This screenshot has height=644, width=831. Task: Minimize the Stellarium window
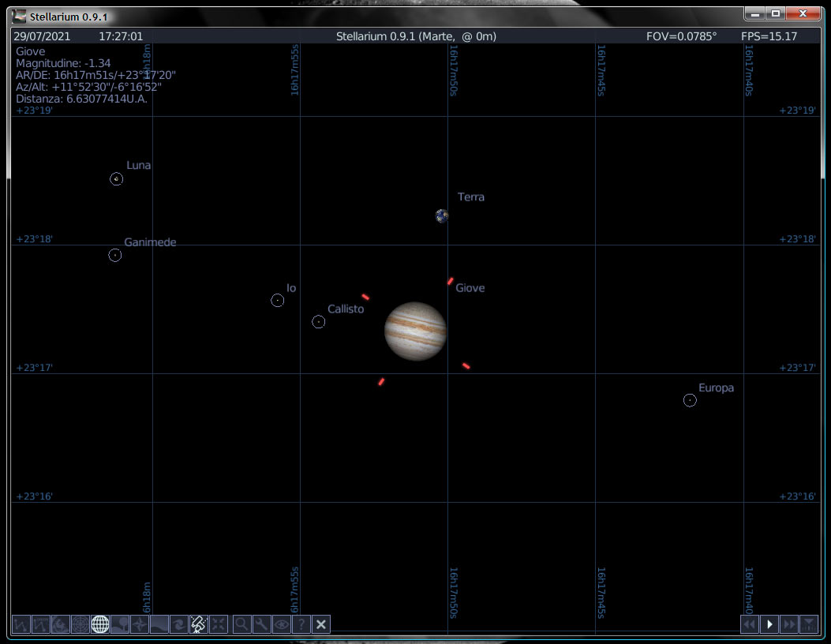click(x=755, y=13)
